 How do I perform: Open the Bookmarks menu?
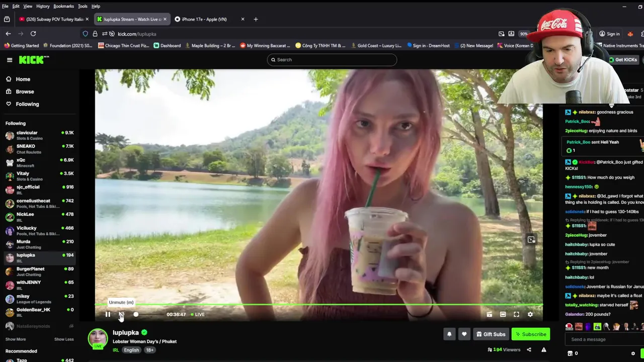point(63,6)
